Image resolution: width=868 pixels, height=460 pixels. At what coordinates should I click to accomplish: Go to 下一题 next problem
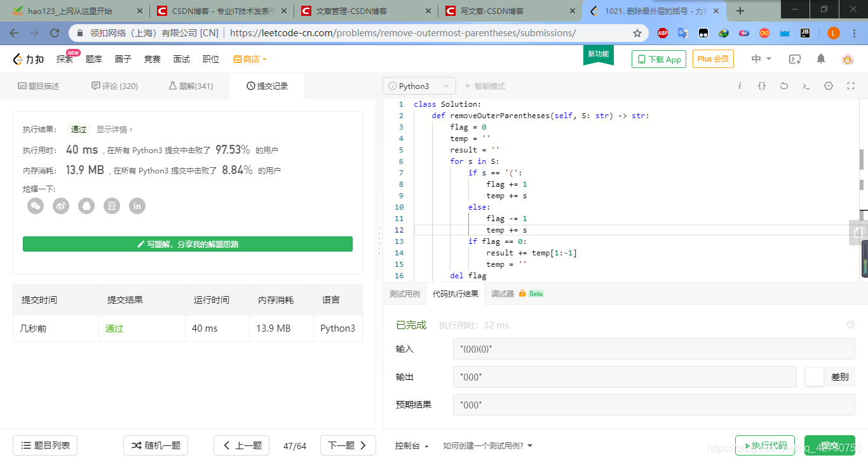pyautogui.click(x=348, y=445)
